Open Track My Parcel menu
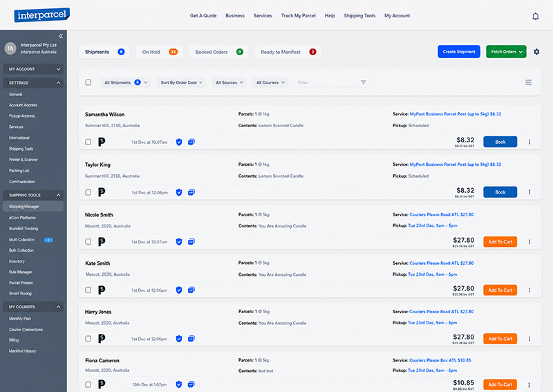The height and width of the screenshot is (392, 553). [299, 16]
